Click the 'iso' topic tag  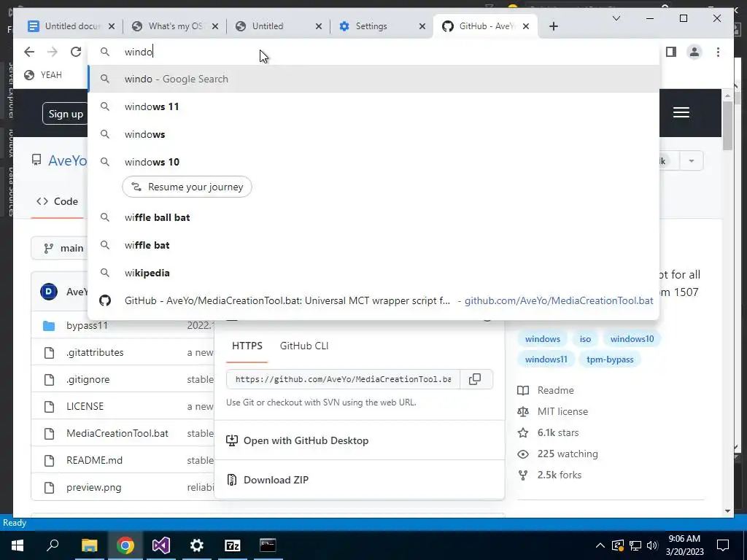tap(585, 339)
